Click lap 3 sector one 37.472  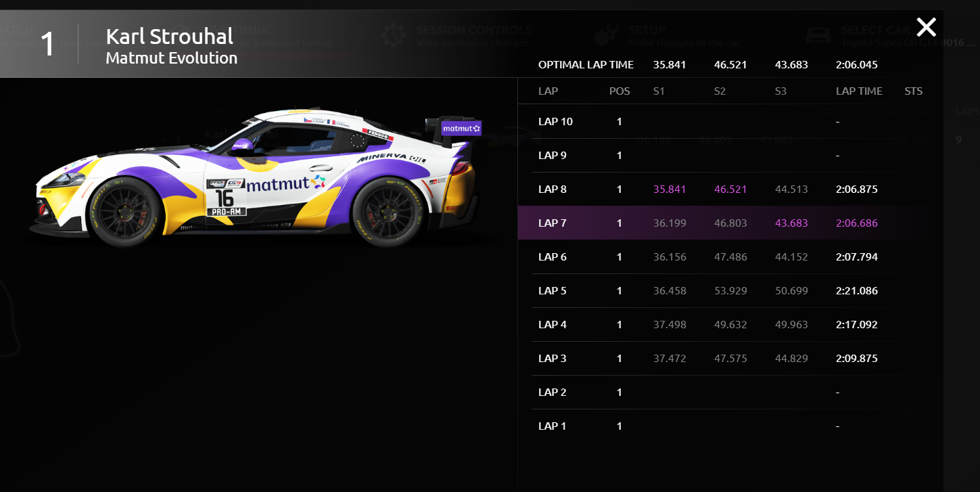pos(670,359)
